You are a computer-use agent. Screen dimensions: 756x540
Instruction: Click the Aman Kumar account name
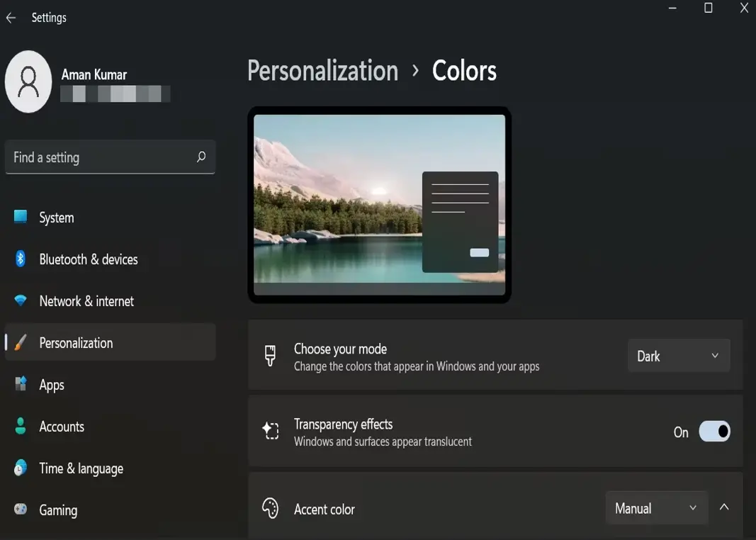click(94, 74)
